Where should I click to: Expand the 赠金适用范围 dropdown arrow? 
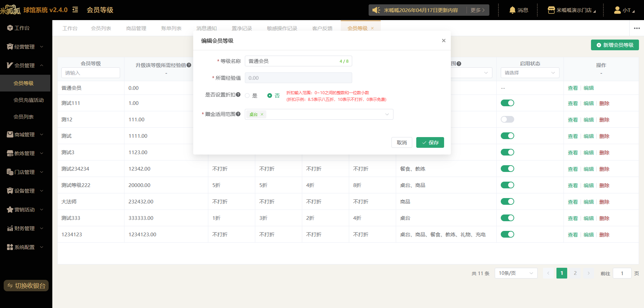tap(387, 114)
